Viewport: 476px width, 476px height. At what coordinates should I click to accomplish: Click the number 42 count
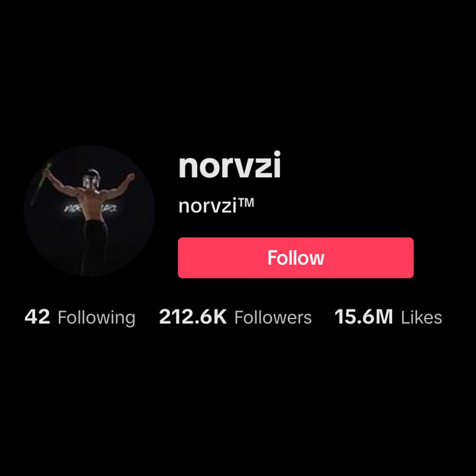click(x=37, y=317)
